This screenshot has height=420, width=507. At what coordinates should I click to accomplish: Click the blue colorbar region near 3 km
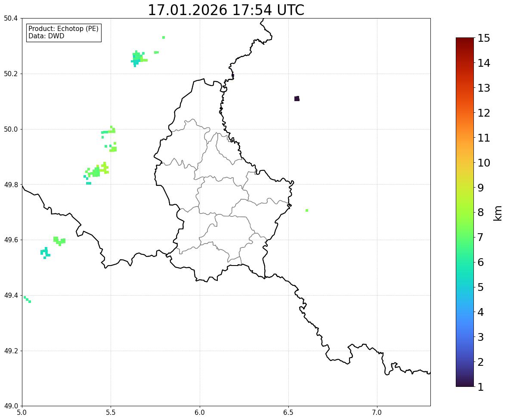click(x=465, y=337)
